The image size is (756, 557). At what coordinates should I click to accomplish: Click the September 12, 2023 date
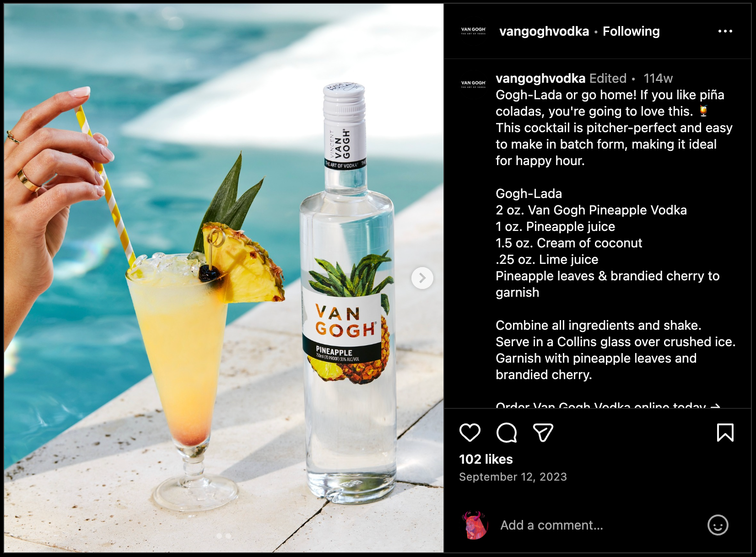pos(513,477)
